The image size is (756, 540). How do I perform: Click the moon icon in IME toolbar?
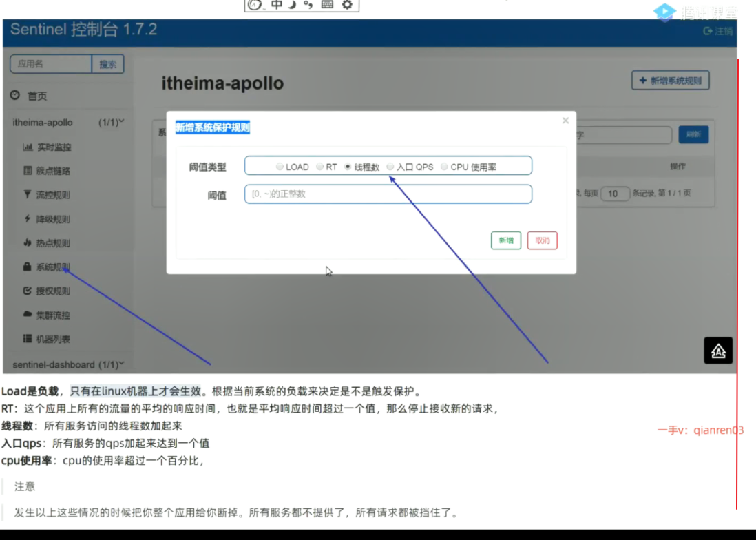tap(292, 5)
